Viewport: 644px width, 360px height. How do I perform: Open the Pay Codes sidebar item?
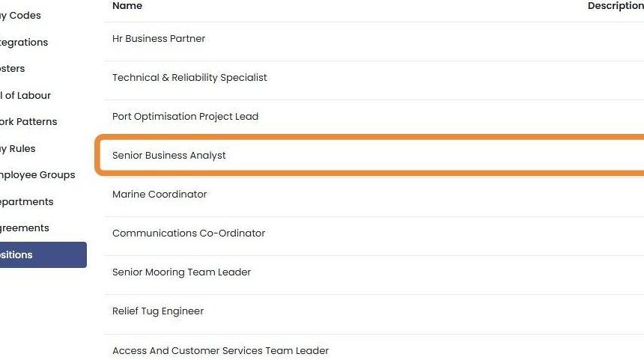[x=21, y=16]
